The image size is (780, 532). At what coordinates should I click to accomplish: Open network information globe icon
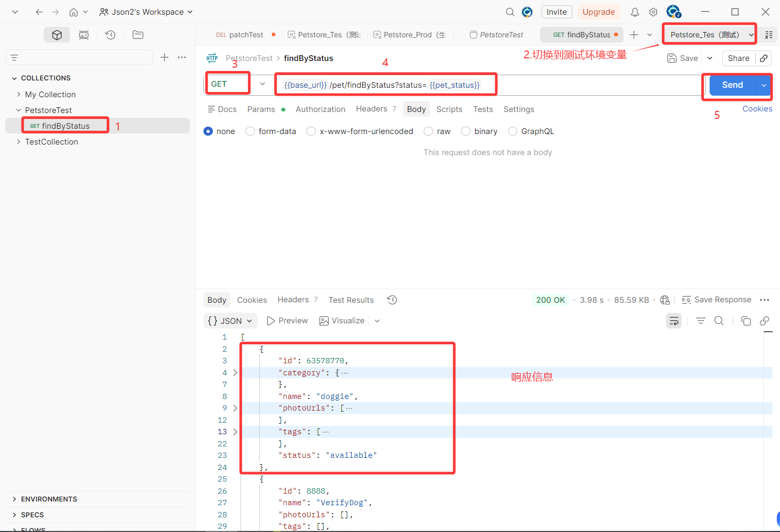[665, 300]
